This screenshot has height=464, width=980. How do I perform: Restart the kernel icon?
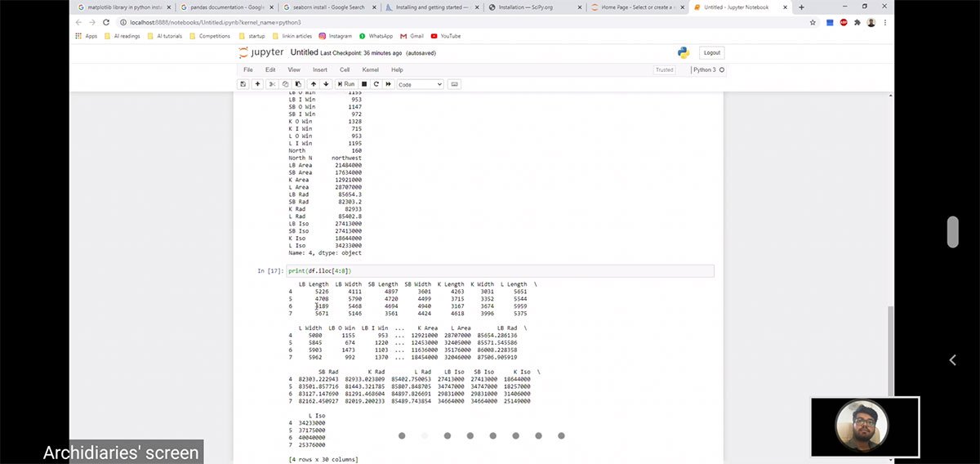[376, 84]
